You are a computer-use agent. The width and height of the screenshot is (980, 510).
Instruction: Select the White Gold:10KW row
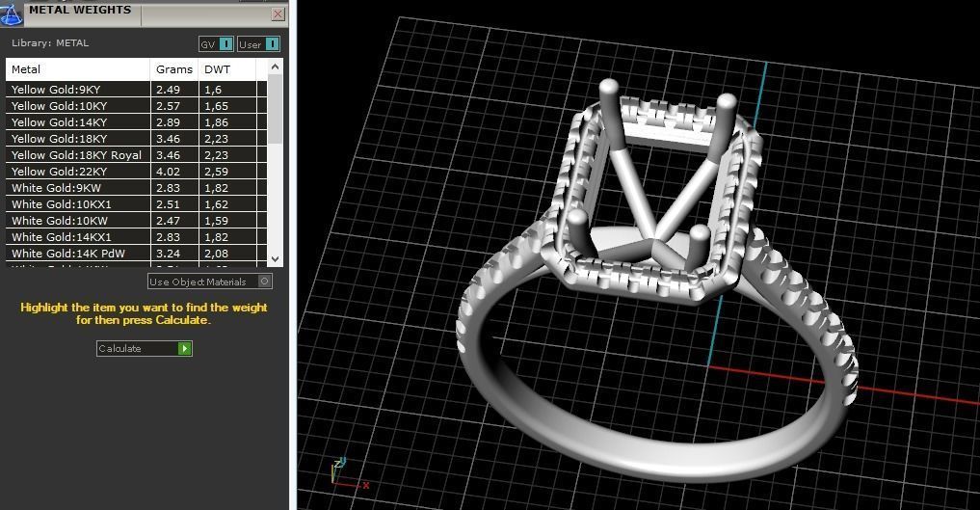click(x=136, y=220)
